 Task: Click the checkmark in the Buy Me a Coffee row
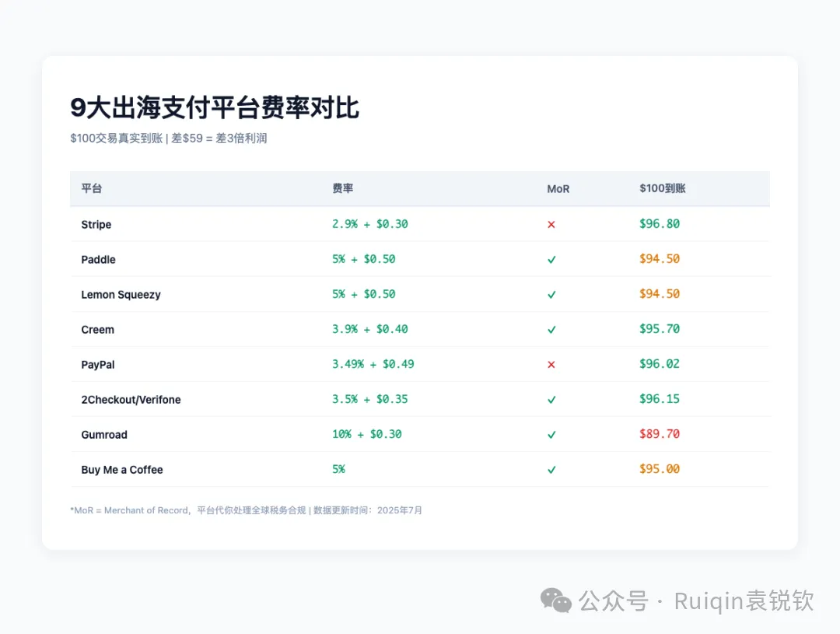click(x=551, y=470)
